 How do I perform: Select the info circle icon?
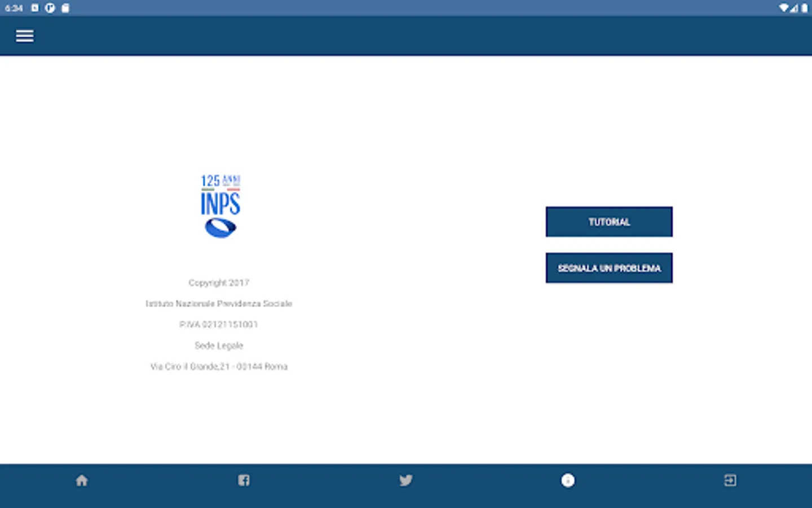(568, 480)
